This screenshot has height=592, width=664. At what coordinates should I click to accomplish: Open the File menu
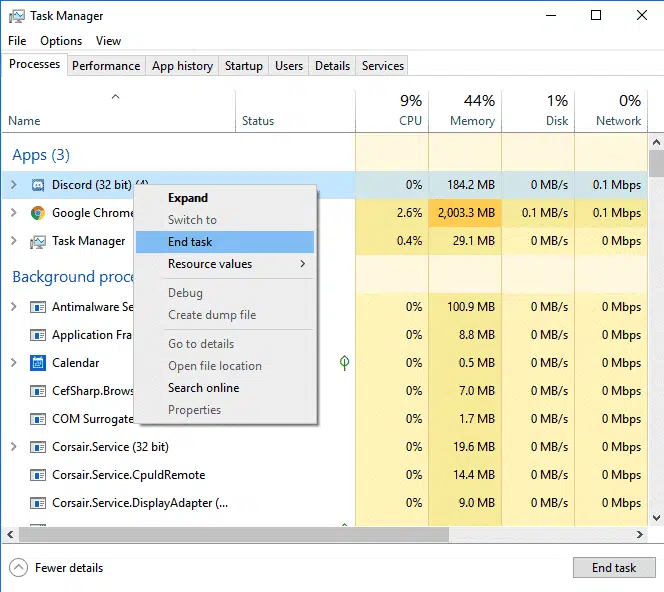click(x=17, y=41)
